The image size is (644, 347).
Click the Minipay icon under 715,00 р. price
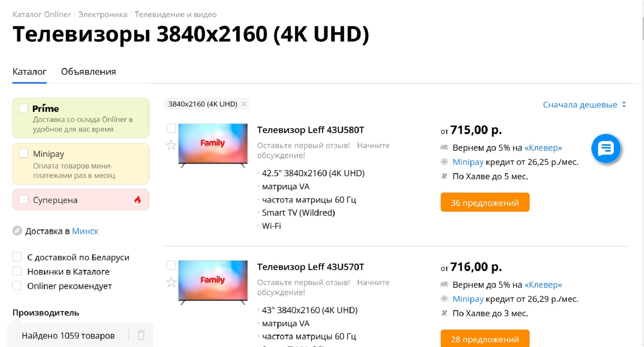click(x=444, y=162)
